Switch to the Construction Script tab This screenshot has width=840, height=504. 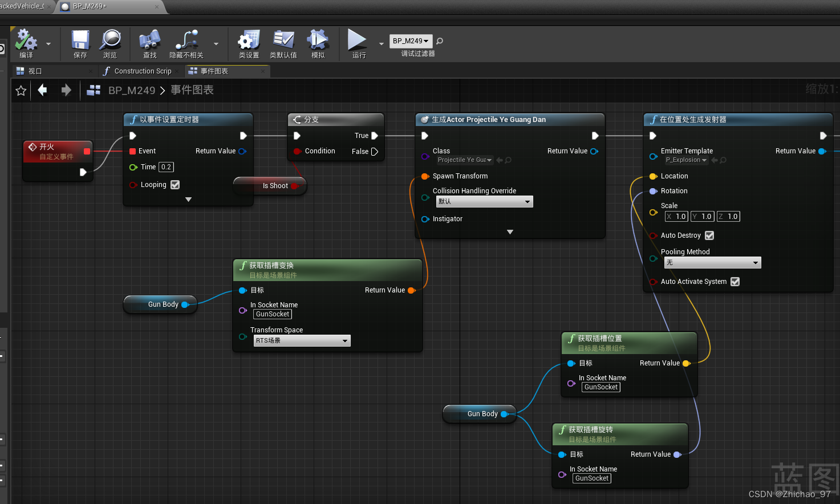143,71
